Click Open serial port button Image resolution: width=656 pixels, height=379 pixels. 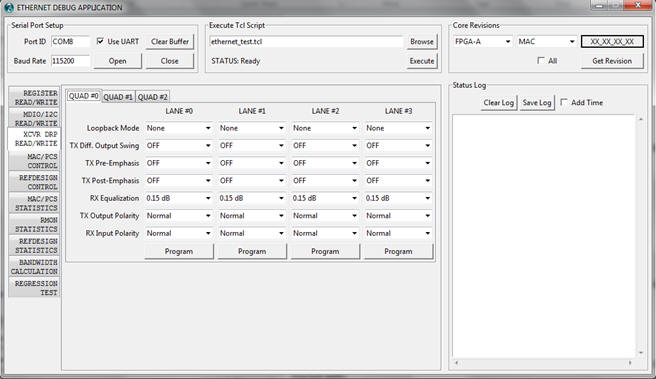(x=118, y=61)
